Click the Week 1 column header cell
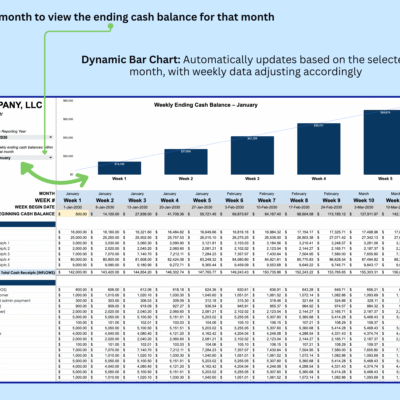Viewport: 400px width, 400px height. [73, 200]
